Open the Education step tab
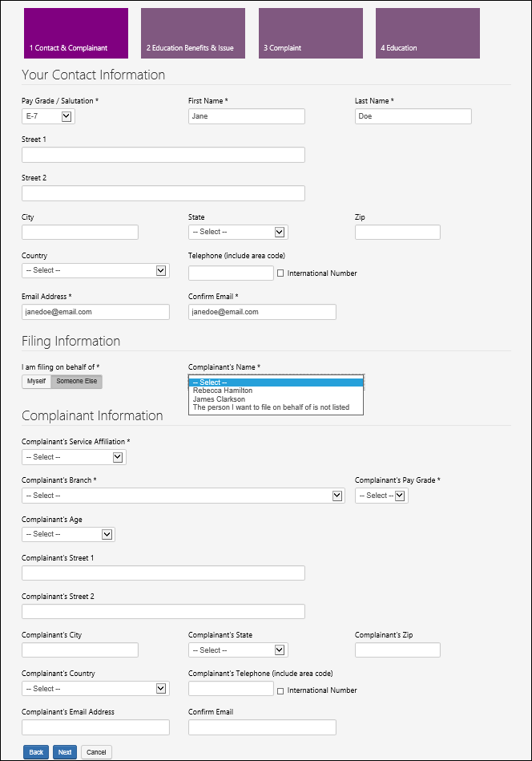Viewport: 532px width, 761px height. [427, 34]
